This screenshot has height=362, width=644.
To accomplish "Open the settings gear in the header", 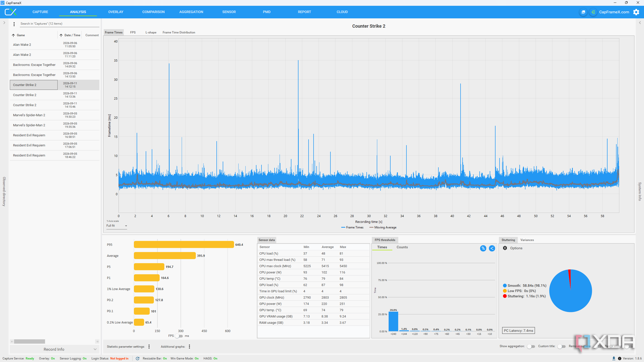I will [636, 12].
